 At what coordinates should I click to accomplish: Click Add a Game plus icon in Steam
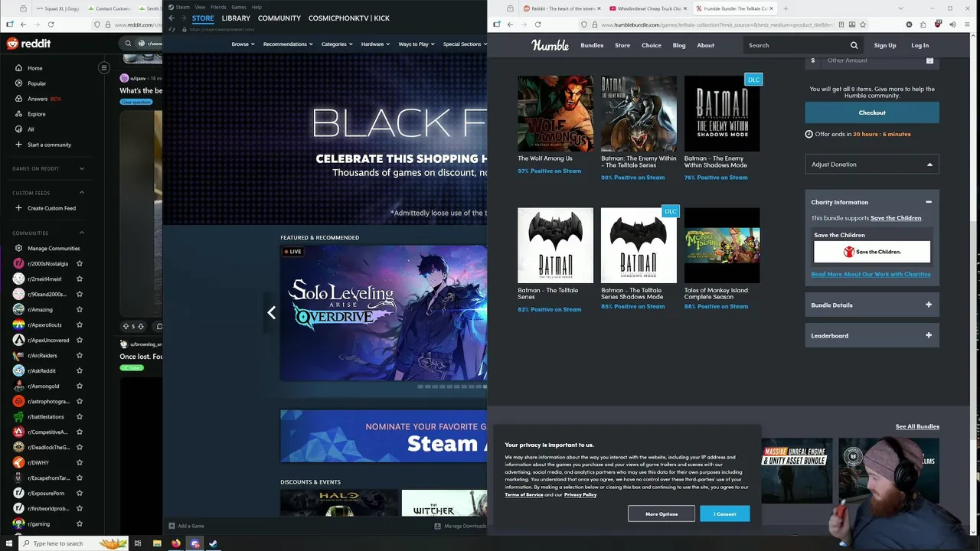(x=172, y=526)
